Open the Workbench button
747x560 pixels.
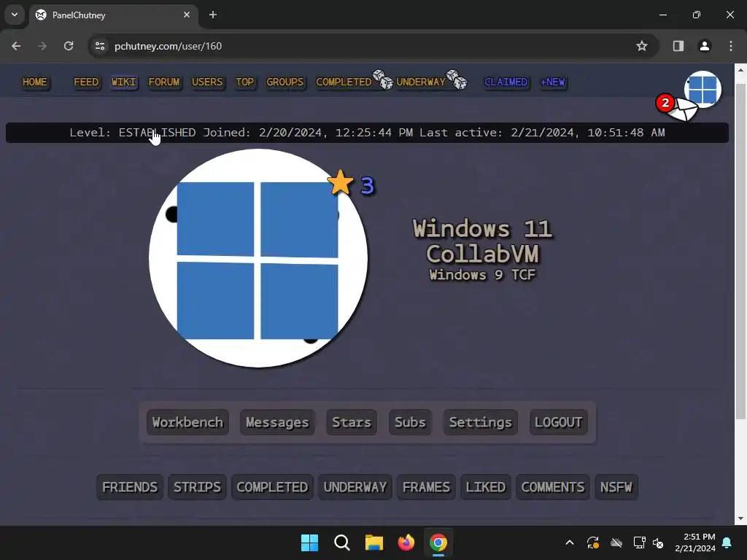point(187,422)
